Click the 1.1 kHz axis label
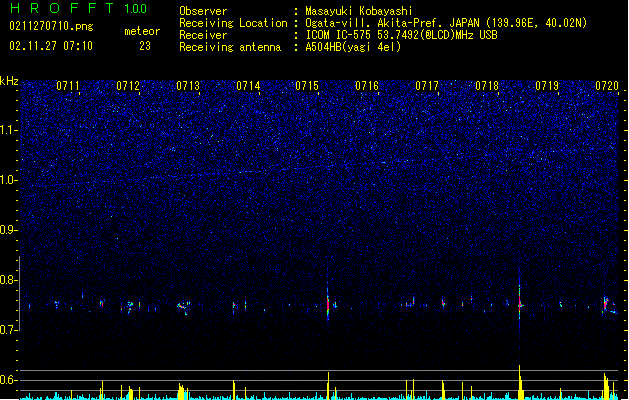 pyautogui.click(x=8, y=130)
